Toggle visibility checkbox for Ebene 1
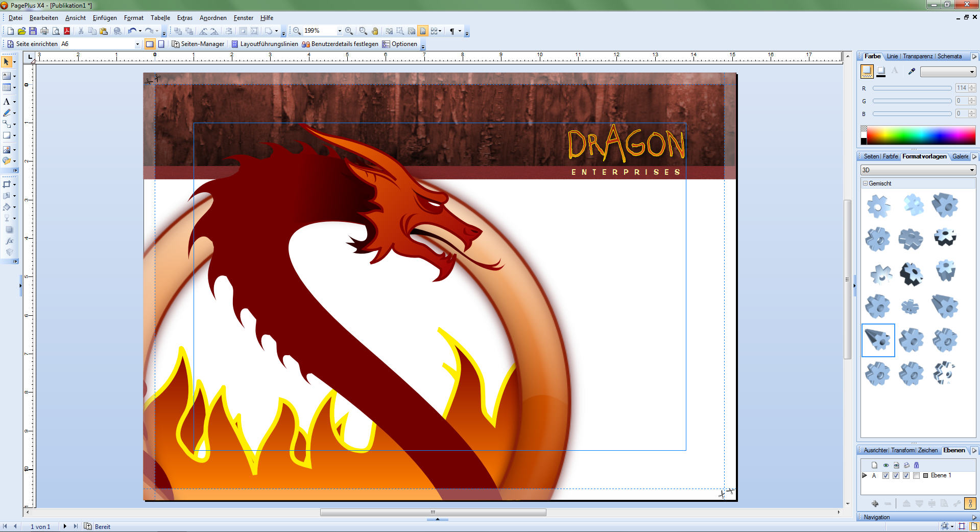980x532 pixels. [886, 475]
